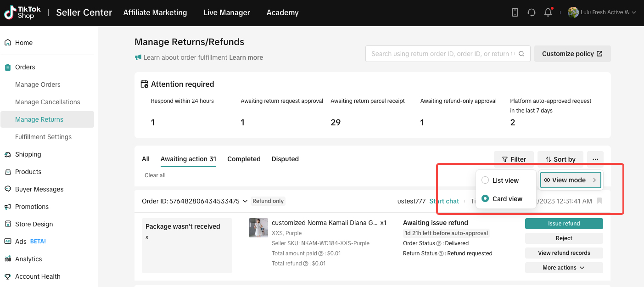Open the customer support headset icon
644x287 pixels.
[532, 13]
